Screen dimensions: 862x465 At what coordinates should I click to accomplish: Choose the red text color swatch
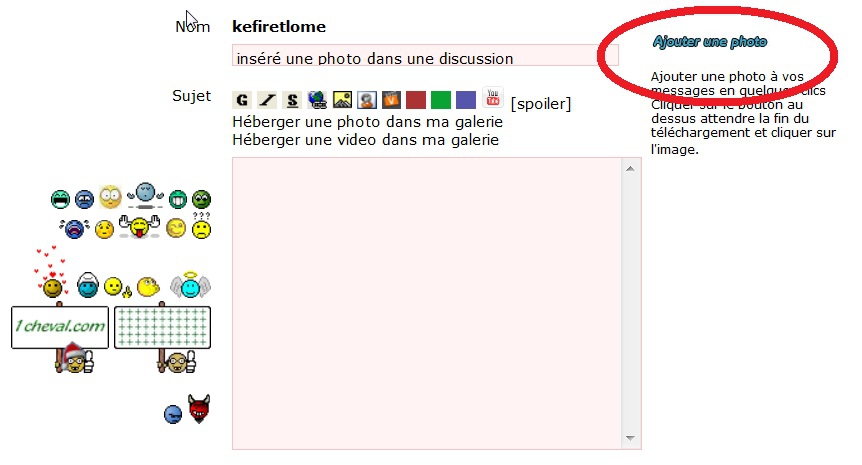(x=416, y=100)
